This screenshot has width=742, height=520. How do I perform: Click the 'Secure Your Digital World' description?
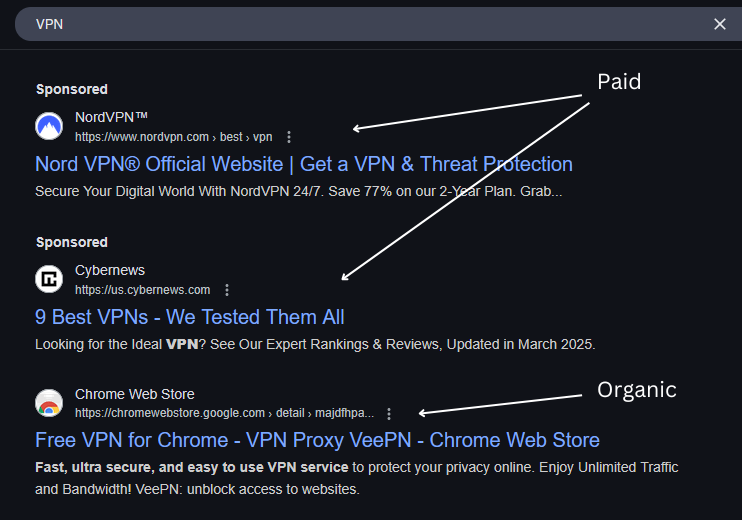coord(299,191)
